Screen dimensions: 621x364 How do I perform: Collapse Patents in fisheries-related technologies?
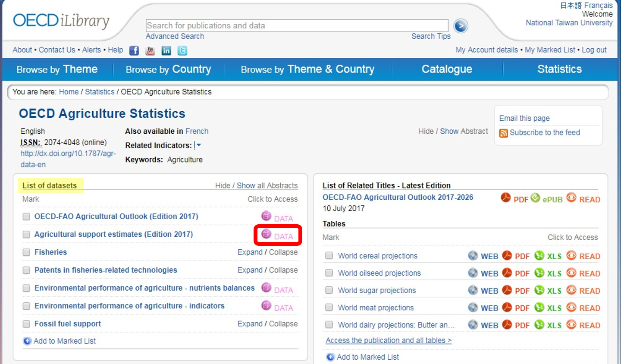(x=283, y=270)
